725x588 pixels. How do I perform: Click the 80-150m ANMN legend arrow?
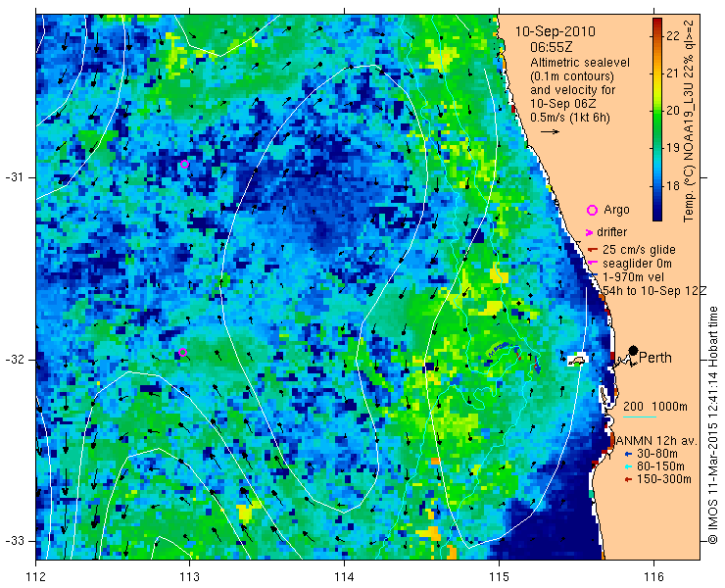coord(628,466)
